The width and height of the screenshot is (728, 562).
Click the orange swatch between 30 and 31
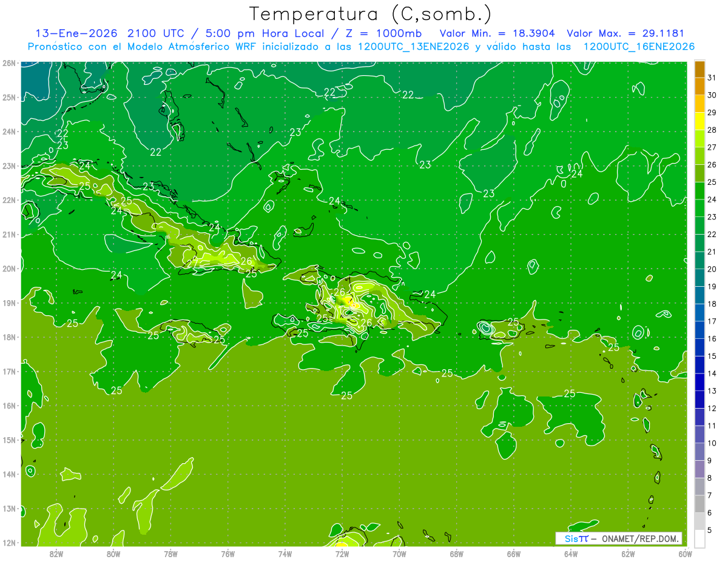(x=699, y=86)
